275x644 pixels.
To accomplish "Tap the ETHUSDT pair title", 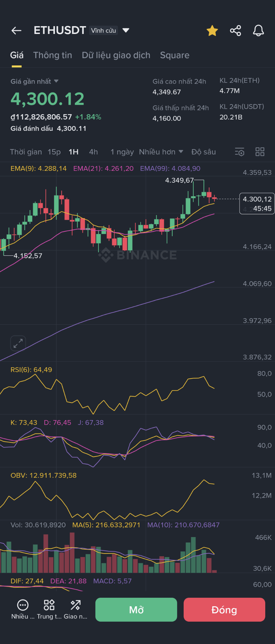I will pos(60,31).
